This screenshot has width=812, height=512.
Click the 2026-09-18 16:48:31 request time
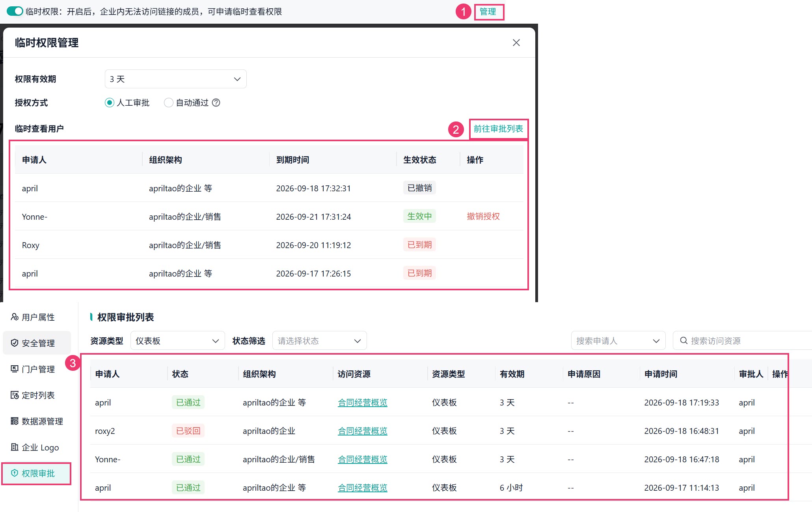682,431
